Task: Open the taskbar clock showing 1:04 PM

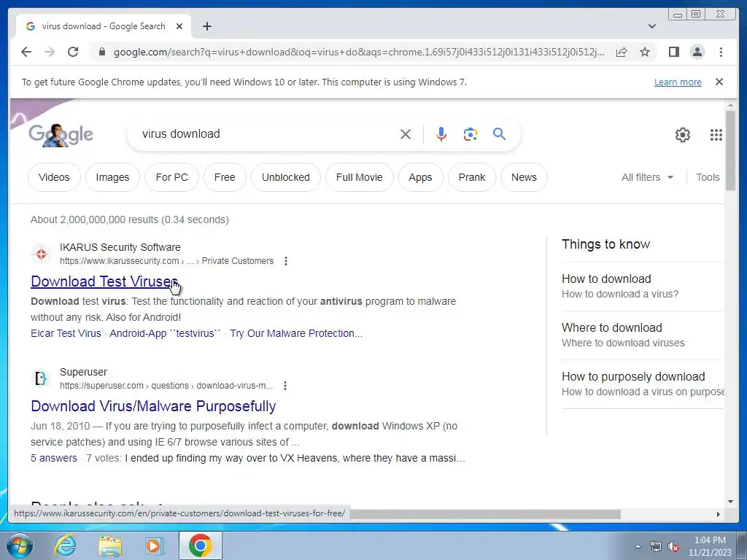Action: click(710, 546)
